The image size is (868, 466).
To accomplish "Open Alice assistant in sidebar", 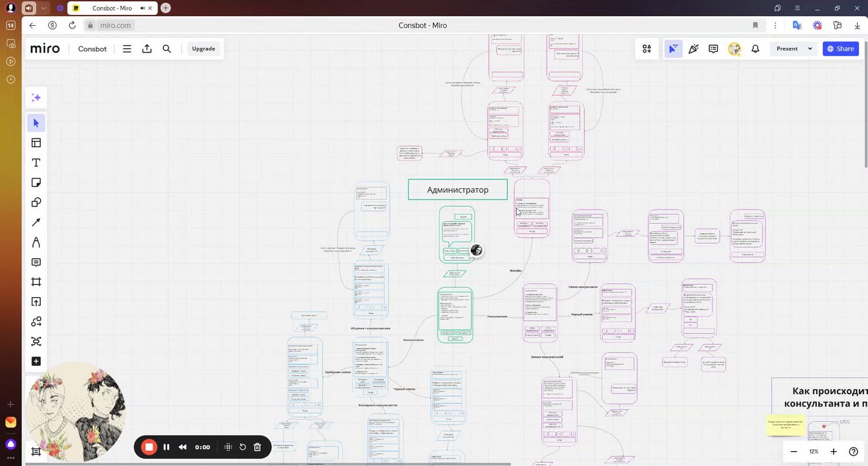I will 10,444.
